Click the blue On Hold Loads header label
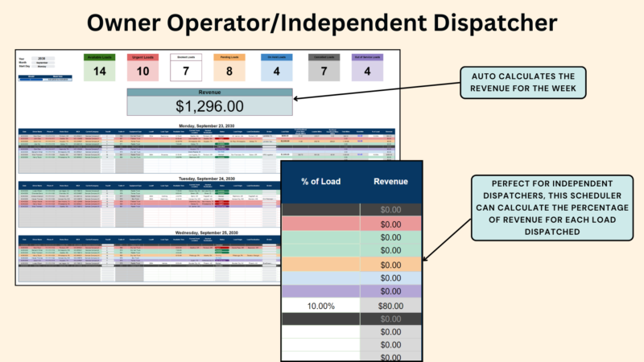 [276, 57]
